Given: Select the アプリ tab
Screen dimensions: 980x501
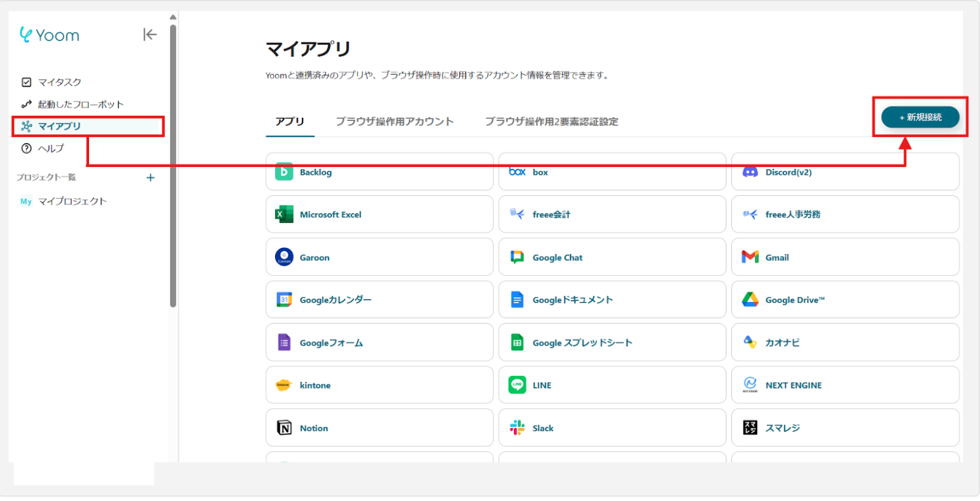Looking at the screenshot, I should pyautogui.click(x=290, y=122).
